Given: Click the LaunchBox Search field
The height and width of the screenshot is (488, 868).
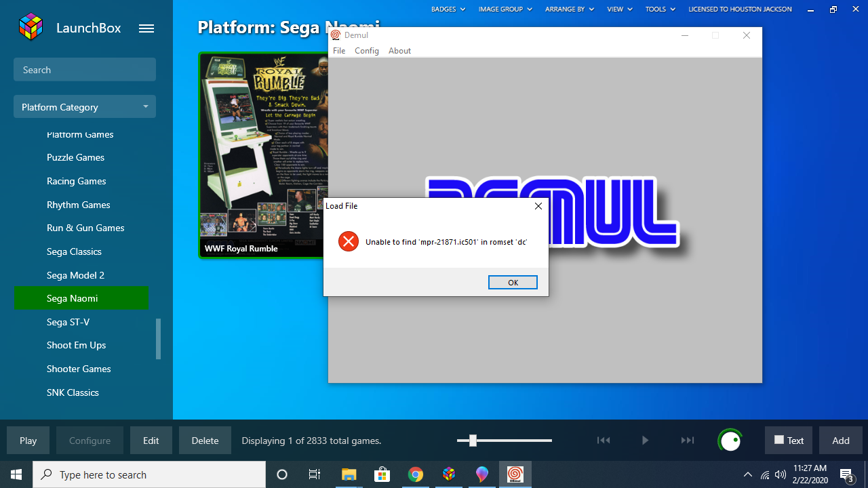Looking at the screenshot, I should click(x=85, y=69).
